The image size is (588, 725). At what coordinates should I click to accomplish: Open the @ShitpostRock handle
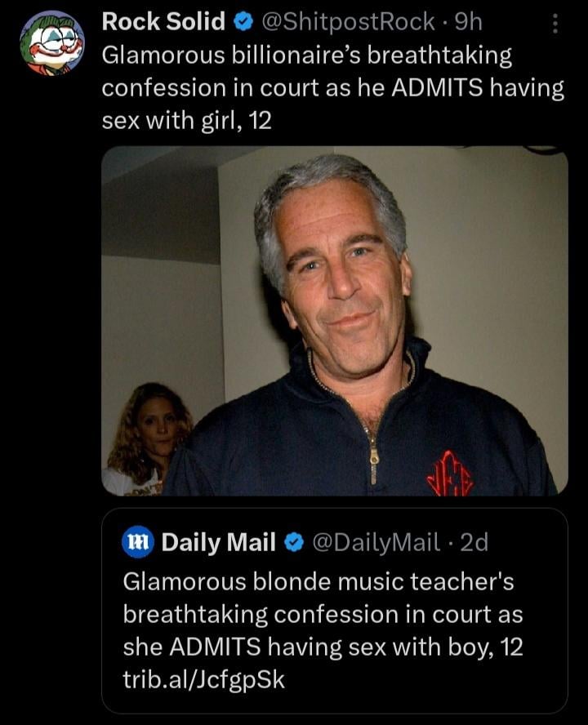pos(346,23)
